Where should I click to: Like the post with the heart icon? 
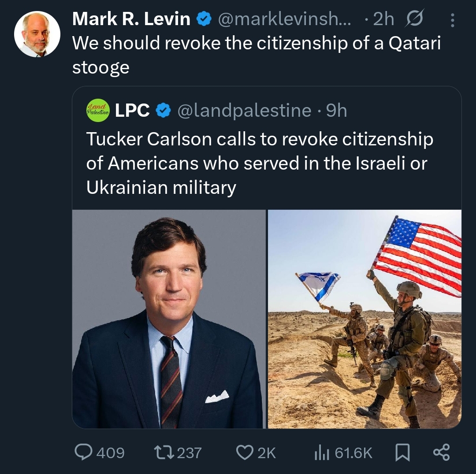pos(245,452)
